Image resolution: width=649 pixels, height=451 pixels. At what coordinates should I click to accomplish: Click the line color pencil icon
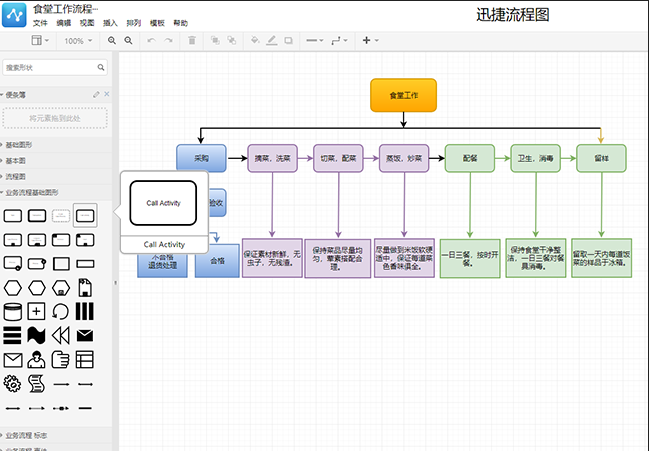pyautogui.click(x=272, y=41)
